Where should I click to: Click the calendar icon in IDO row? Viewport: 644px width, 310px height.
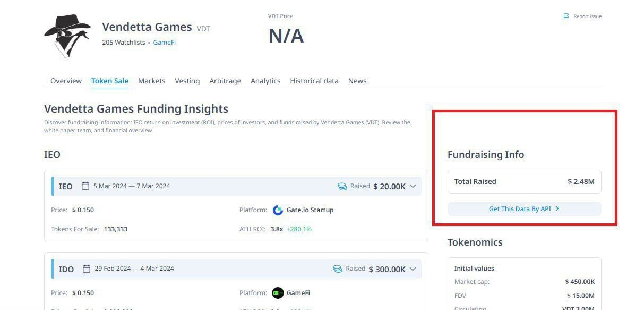[x=87, y=269]
